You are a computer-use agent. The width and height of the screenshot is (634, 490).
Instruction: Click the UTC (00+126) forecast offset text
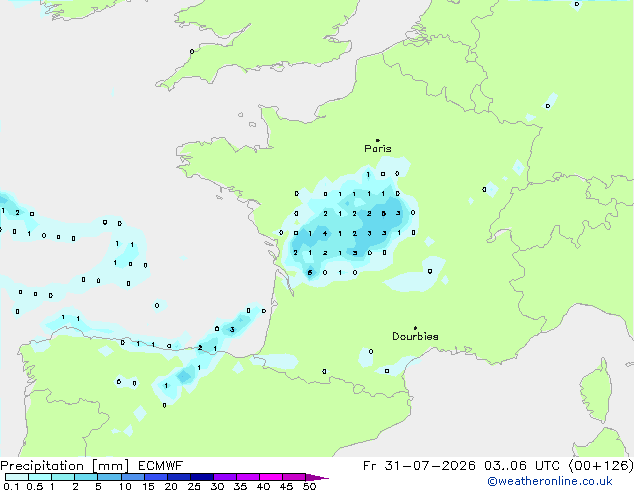[584, 466]
